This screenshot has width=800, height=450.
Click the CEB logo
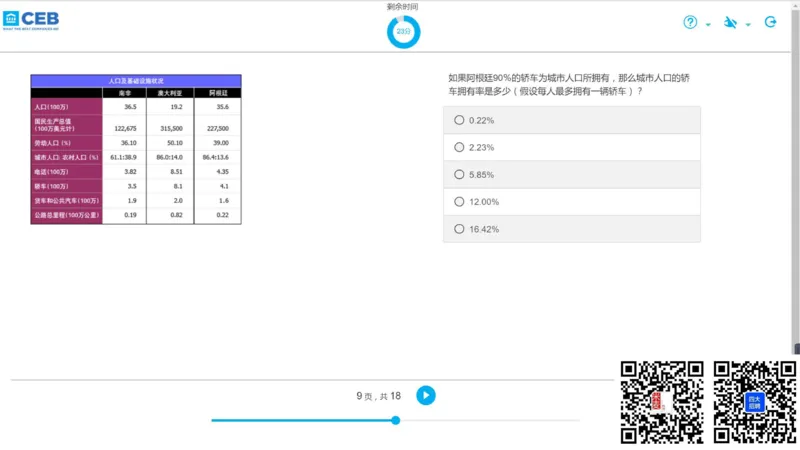pyautogui.click(x=31, y=20)
